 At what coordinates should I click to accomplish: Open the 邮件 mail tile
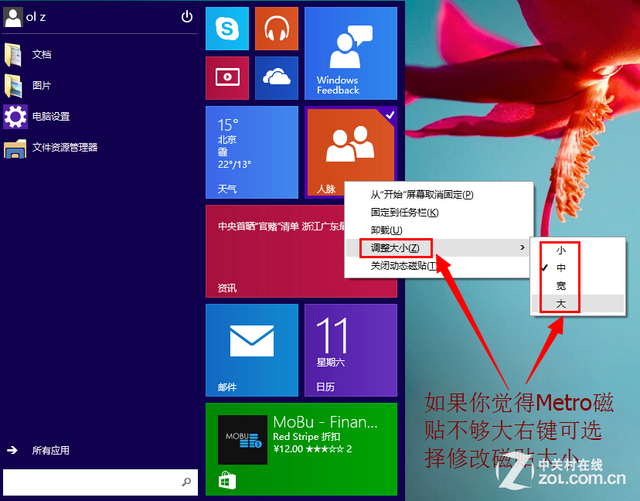click(252, 350)
